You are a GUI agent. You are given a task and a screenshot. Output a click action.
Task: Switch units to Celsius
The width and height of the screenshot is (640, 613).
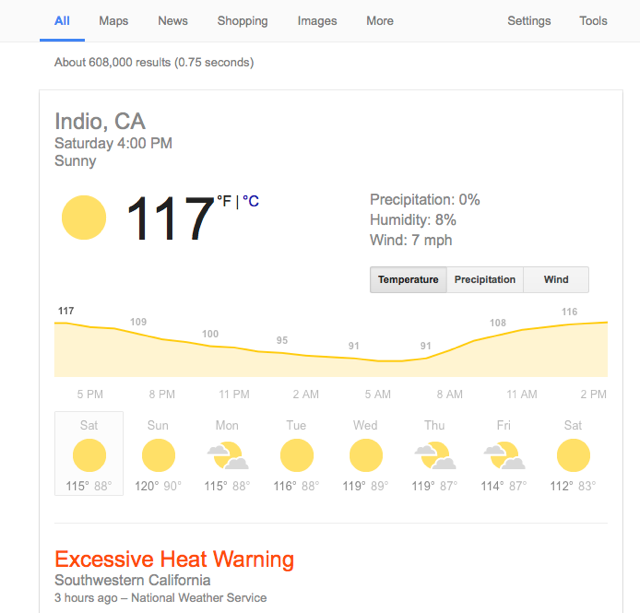click(x=251, y=201)
